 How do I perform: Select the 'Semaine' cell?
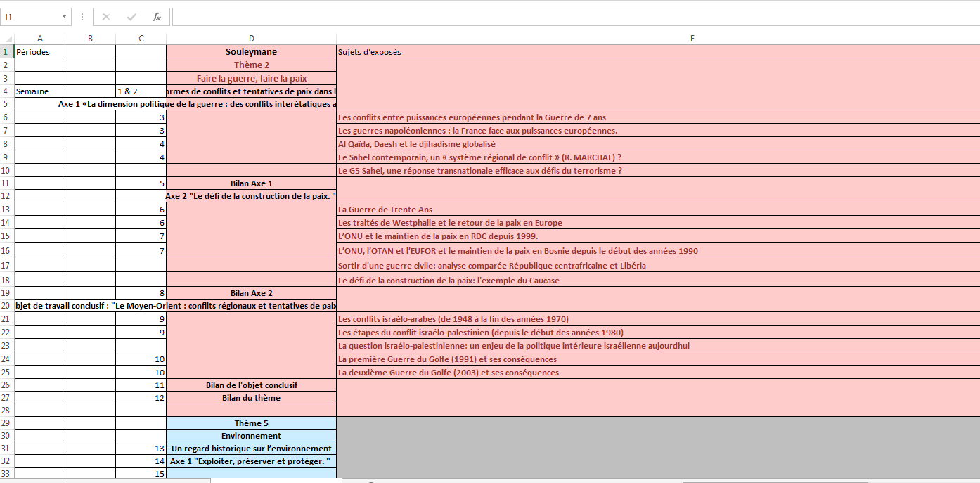[x=39, y=91]
